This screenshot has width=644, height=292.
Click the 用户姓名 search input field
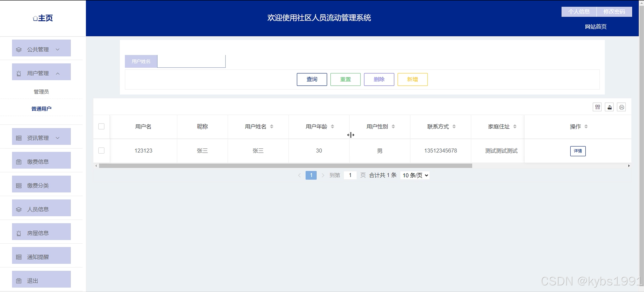click(191, 61)
